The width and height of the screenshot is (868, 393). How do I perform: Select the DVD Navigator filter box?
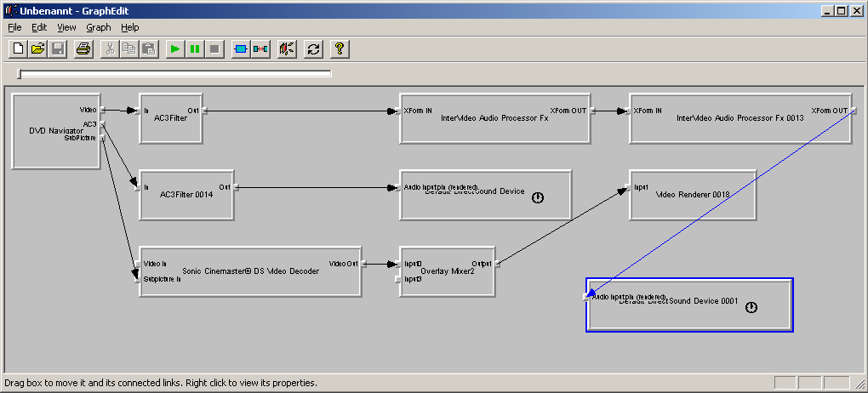tap(47, 145)
